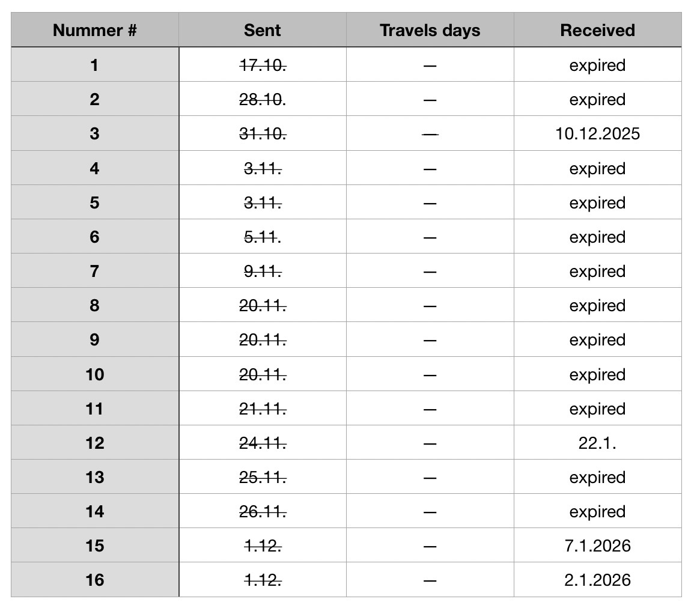The width and height of the screenshot is (700, 608).
Task: Select the "Received" column header cell
Action: [x=597, y=30]
